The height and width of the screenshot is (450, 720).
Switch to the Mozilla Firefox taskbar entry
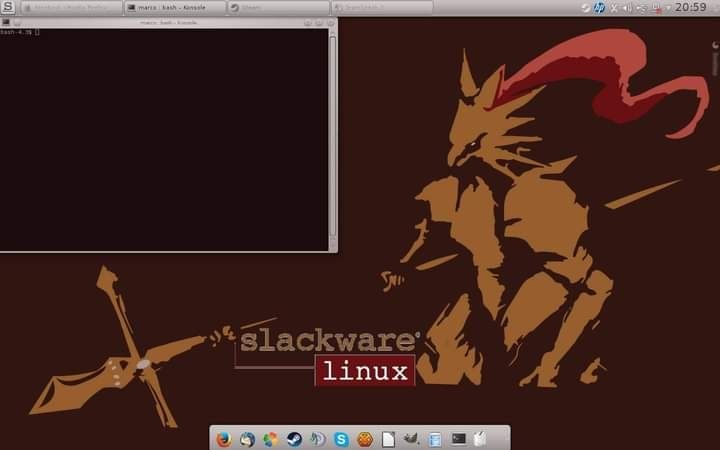point(70,7)
